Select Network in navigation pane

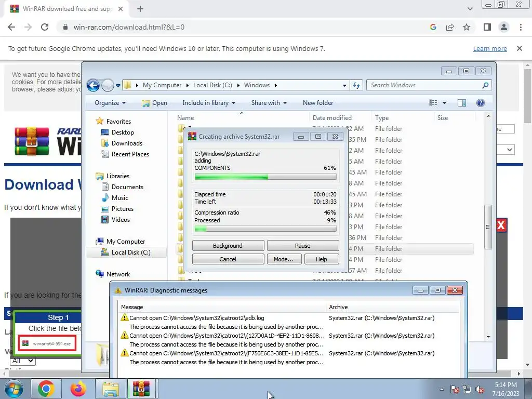click(x=118, y=274)
